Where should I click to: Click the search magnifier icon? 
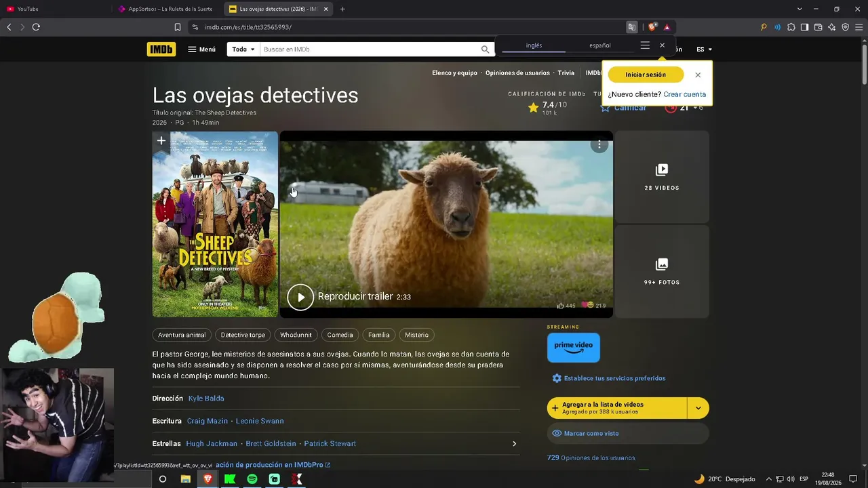pos(485,49)
